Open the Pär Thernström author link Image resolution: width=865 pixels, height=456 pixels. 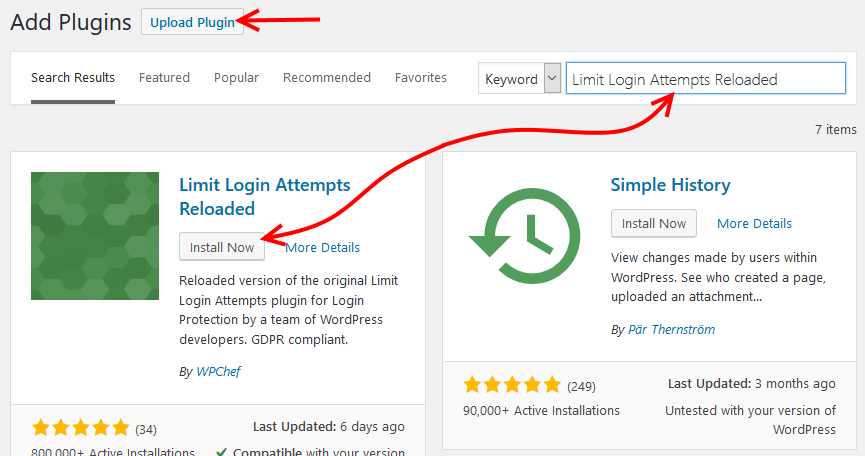click(671, 330)
